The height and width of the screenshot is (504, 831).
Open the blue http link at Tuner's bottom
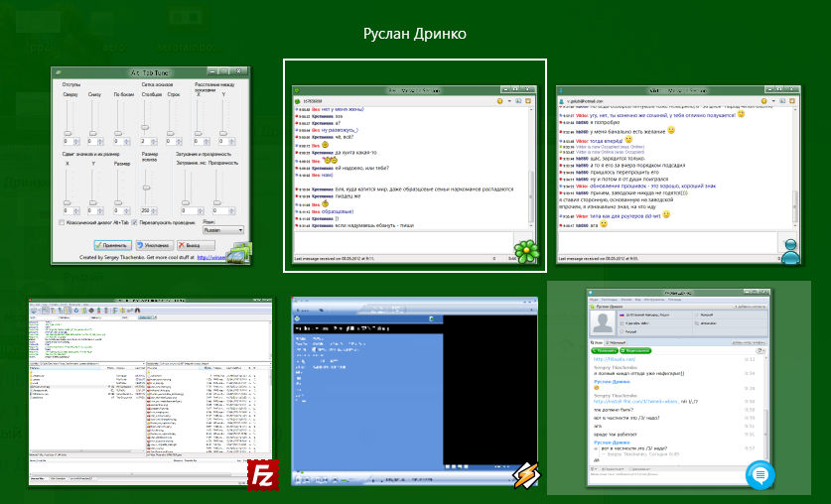tap(210, 258)
